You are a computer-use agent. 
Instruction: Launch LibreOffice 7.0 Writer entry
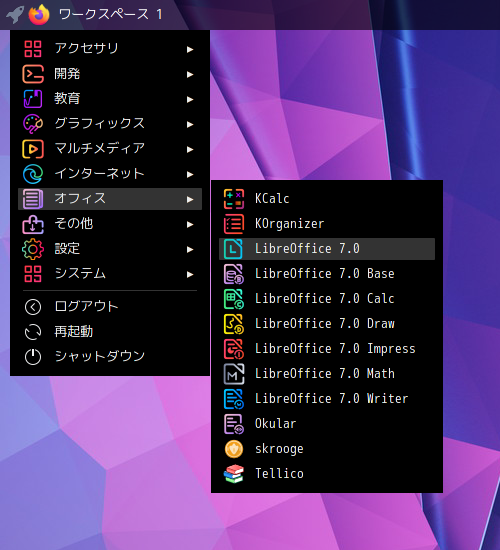(327, 399)
